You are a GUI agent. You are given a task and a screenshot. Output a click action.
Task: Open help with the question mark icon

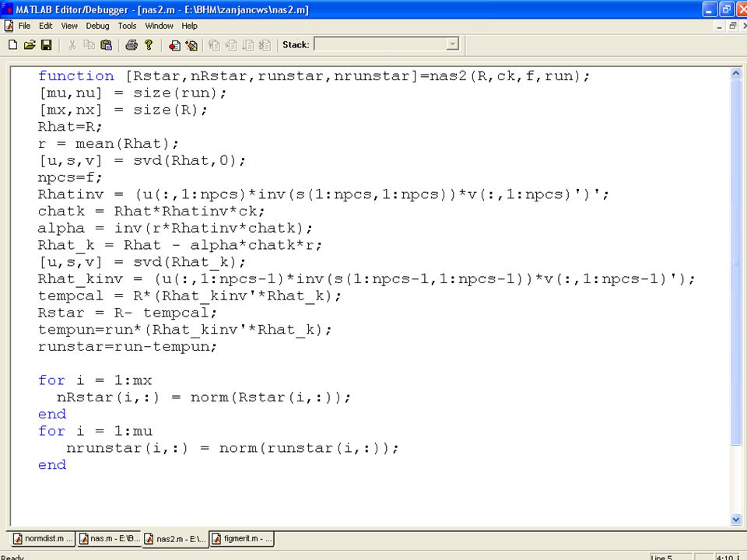(x=149, y=45)
